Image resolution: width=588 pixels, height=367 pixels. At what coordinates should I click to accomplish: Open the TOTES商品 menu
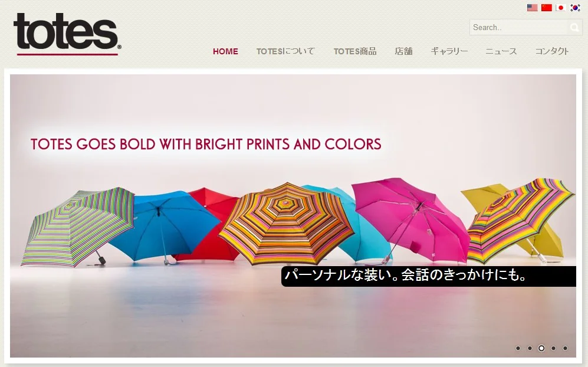tap(355, 51)
